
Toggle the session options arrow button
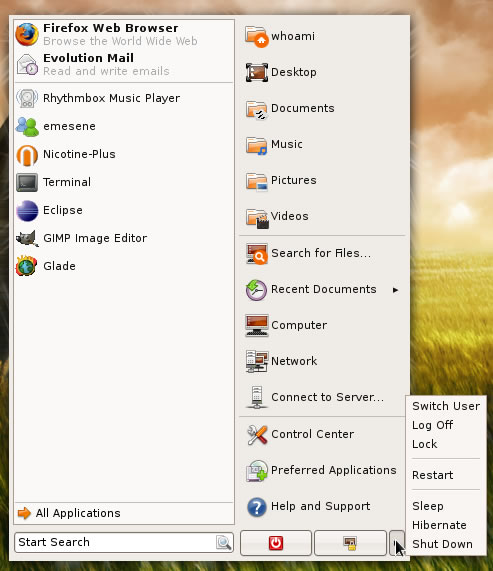coord(397,543)
